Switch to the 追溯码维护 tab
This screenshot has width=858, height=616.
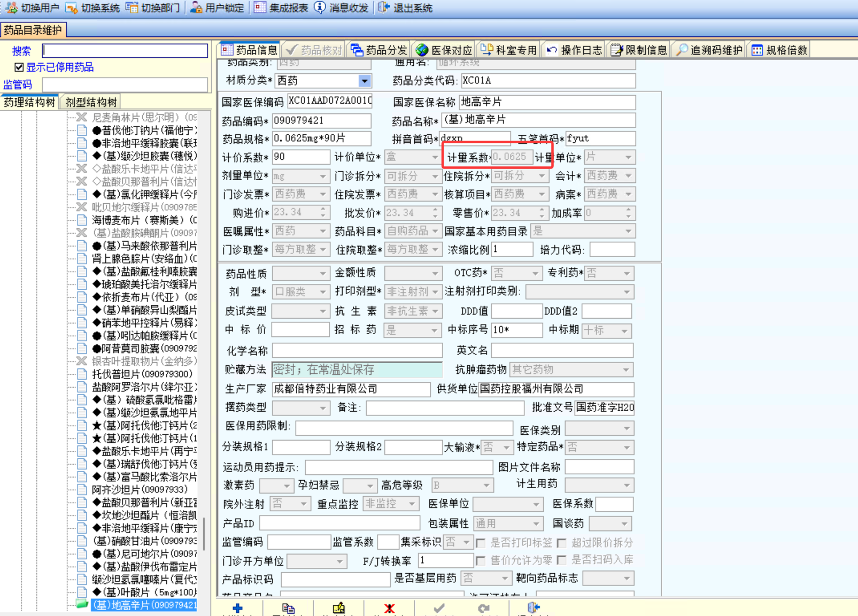709,50
